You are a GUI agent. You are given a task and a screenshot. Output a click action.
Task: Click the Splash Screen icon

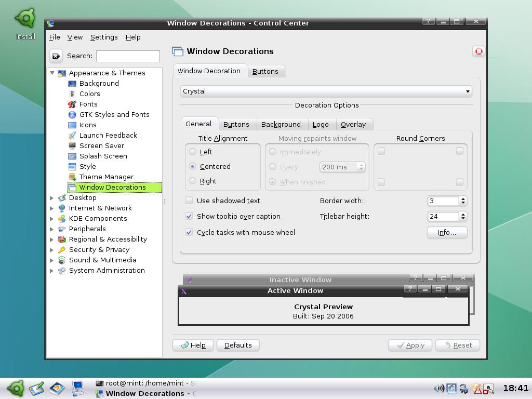pyautogui.click(x=72, y=156)
